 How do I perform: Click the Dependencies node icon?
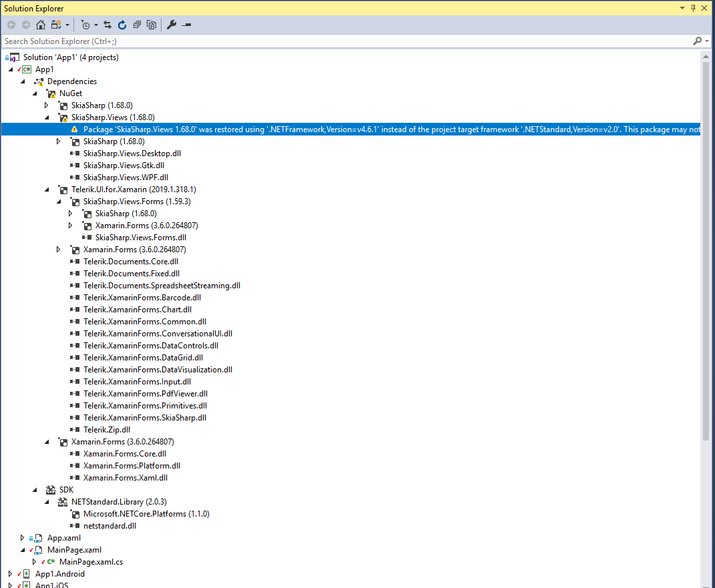click(x=39, y=81)
